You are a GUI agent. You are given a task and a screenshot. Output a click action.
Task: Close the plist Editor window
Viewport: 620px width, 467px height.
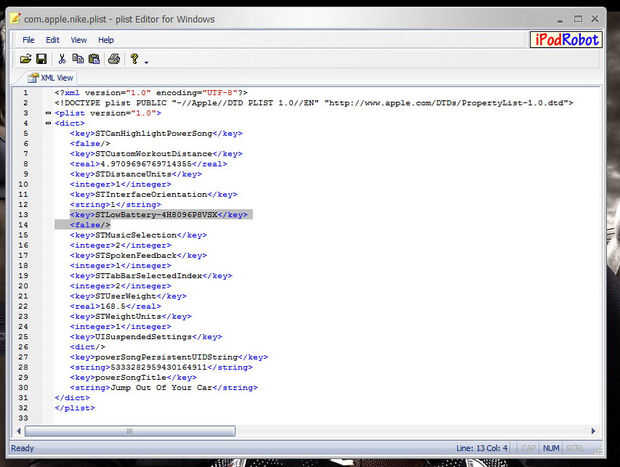595,19
